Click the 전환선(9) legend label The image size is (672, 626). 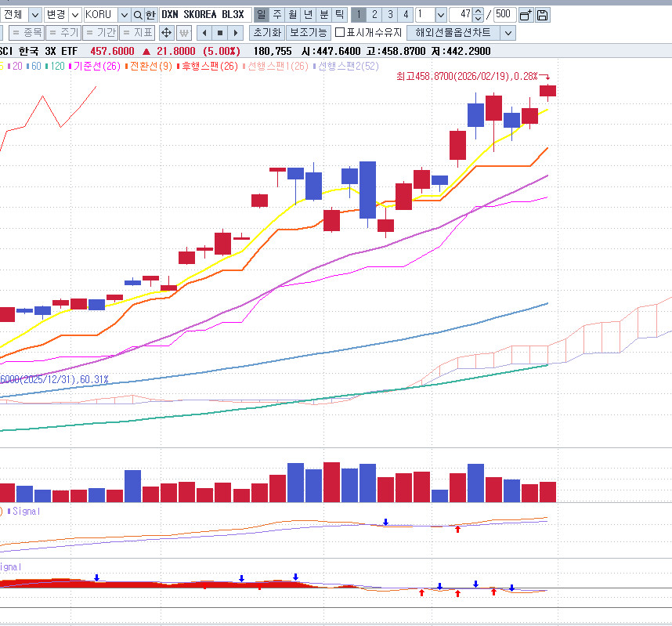coord(150,66)
